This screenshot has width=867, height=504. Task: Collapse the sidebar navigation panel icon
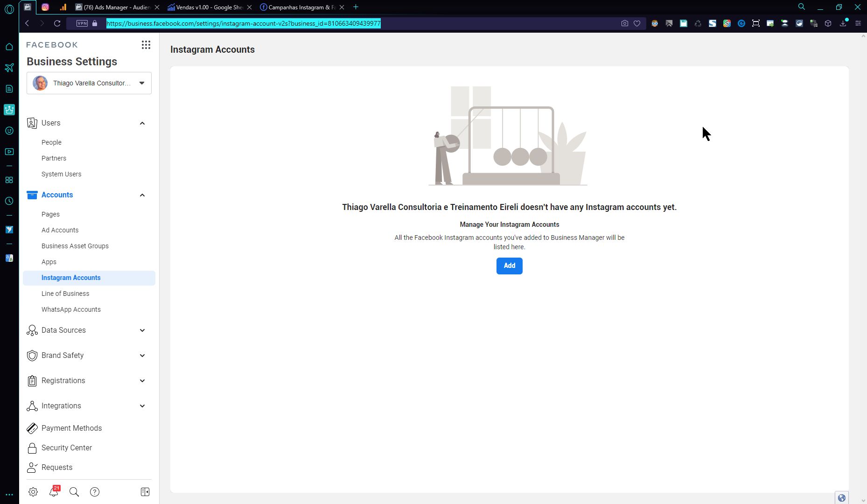[x=145, y=492]
